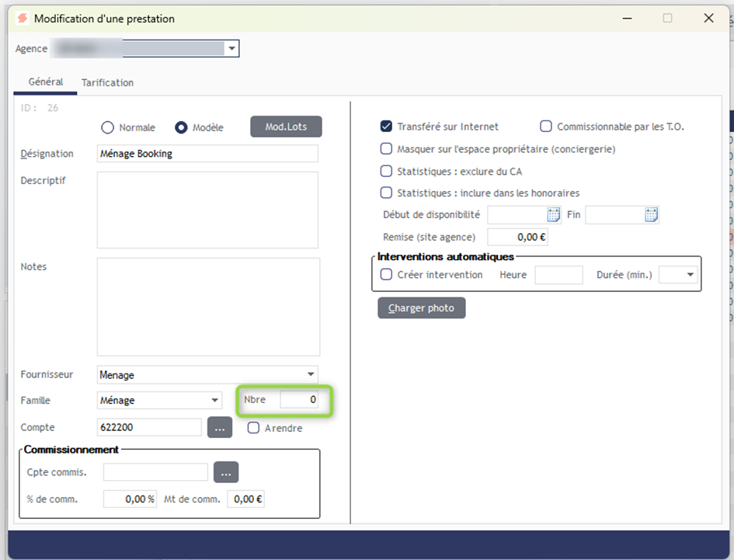Select the Général tab
The width and height of the screenshot is (734, 560).
pos(46,82)
